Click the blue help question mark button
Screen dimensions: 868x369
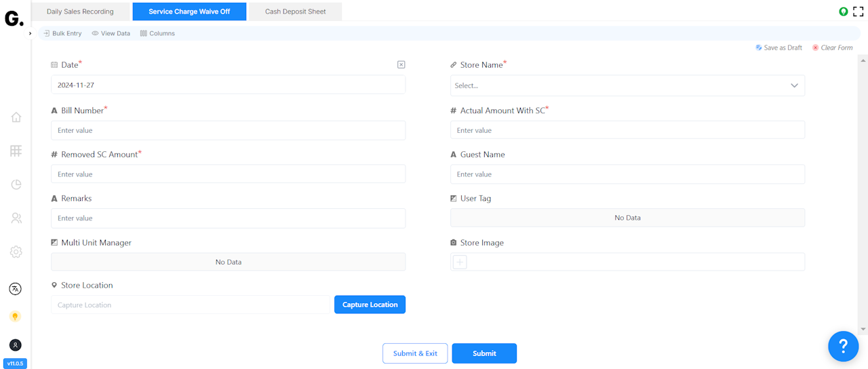(843, 347)
